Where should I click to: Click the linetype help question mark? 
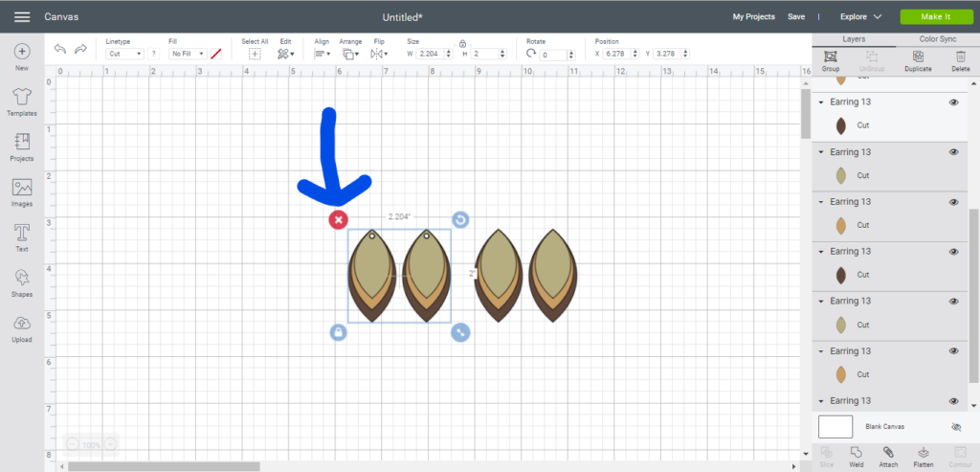(x=154, y=55)
